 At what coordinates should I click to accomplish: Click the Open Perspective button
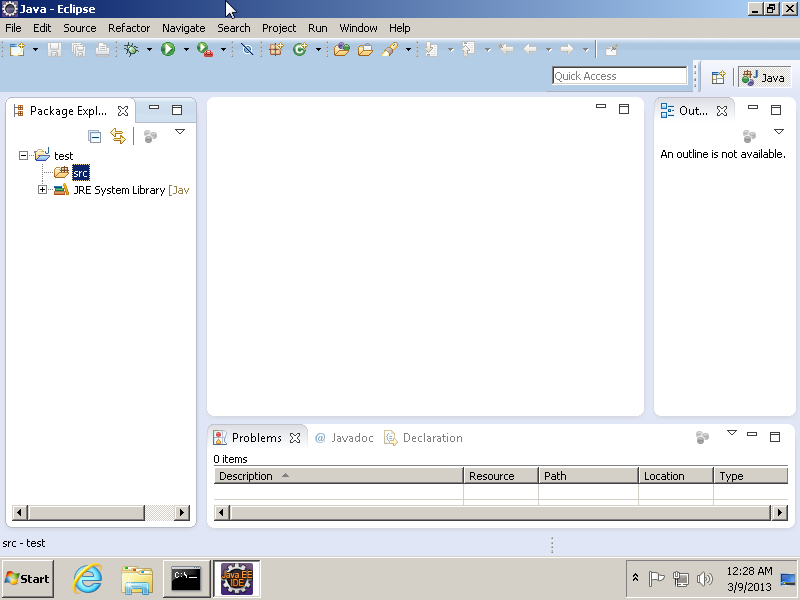tap(718, 78)
